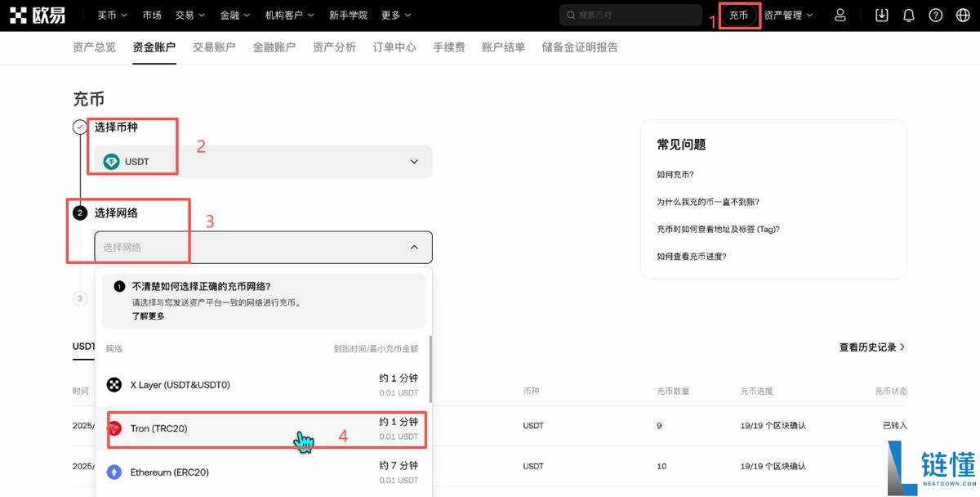The image size is (980, 497).
Task: Open the notification bell
Action: (908, 15)
